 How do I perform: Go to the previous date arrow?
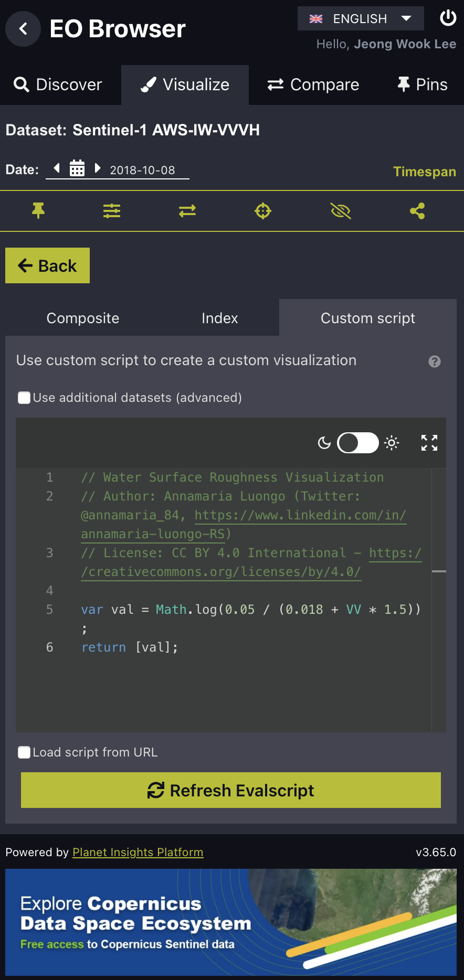57,168
